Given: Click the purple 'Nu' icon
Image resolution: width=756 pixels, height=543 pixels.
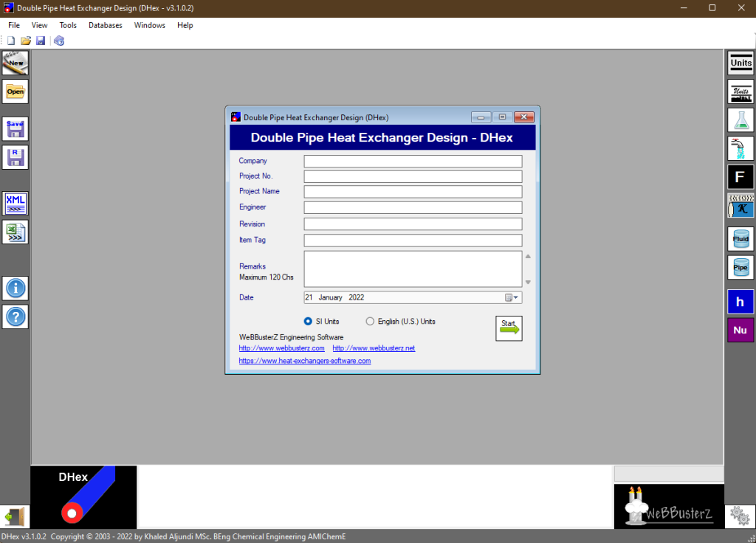Looking at the screenshot, I should [740, 330].
